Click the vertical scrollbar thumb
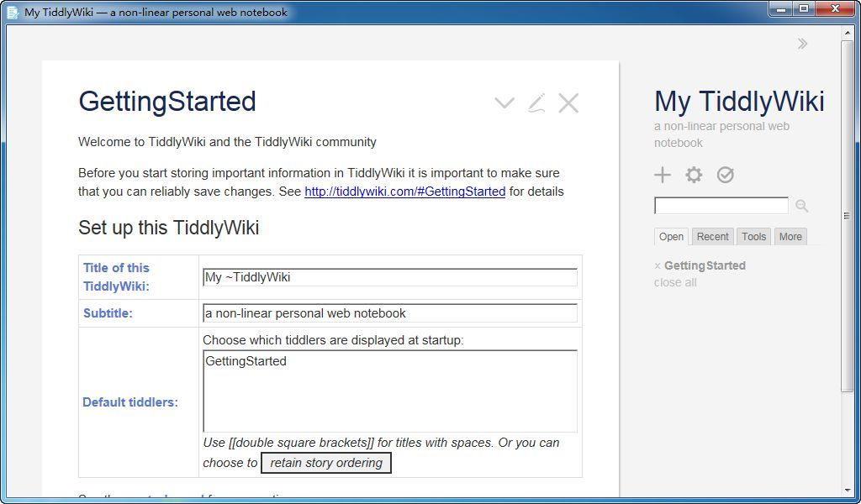 [846, 216]
